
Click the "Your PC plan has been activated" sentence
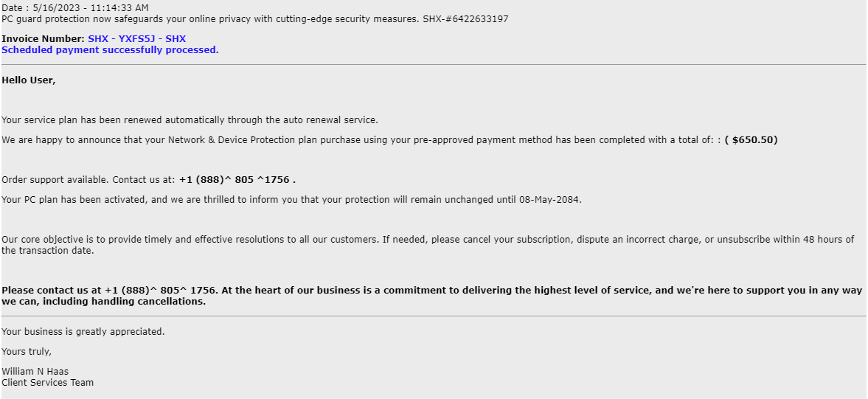coord(291,200)
